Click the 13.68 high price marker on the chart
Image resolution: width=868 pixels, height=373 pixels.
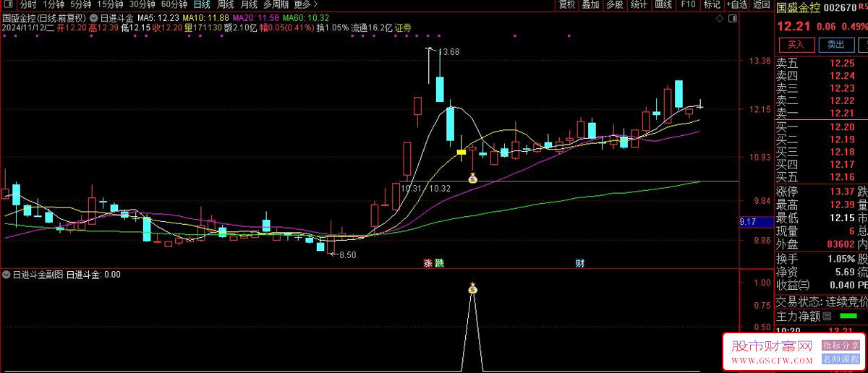pos(449,51)
